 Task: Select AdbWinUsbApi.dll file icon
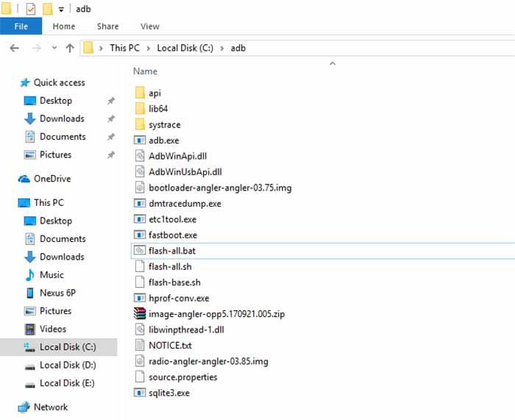[140, 171]
